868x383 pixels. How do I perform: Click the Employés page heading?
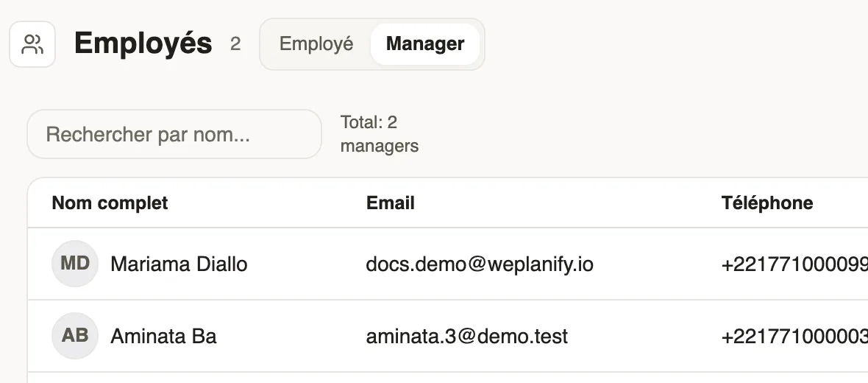[x=143, y=43]
